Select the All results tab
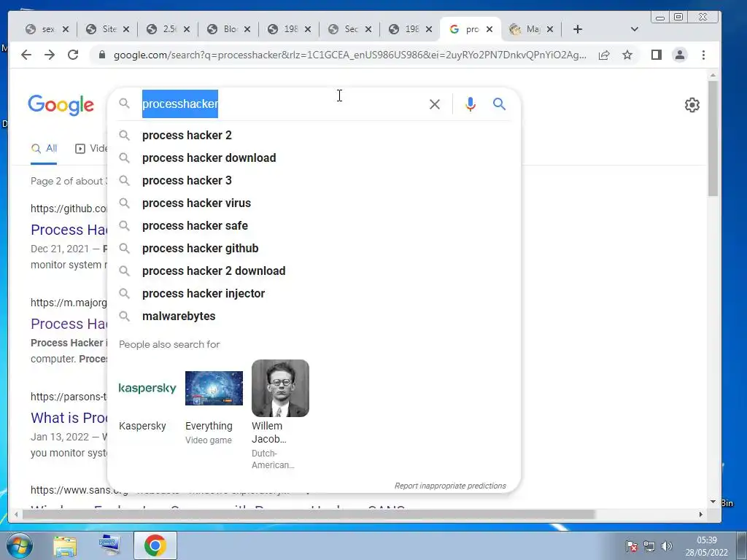 point(44,149)
